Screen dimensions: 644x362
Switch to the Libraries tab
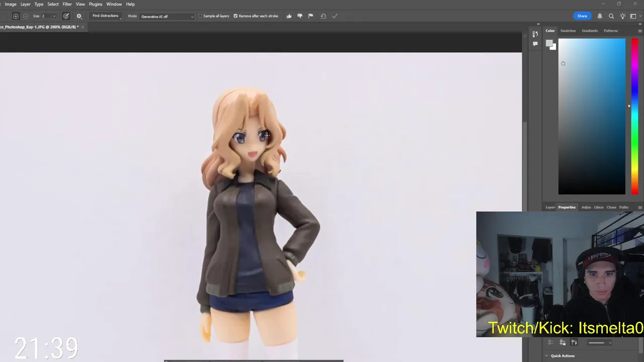599,207
